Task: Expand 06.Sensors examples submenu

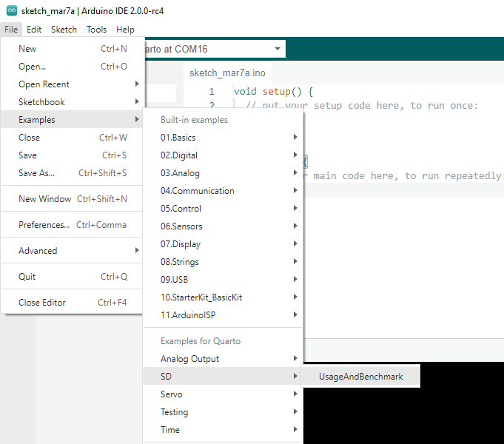Action: pyautogui.click(x=181, y=226)
